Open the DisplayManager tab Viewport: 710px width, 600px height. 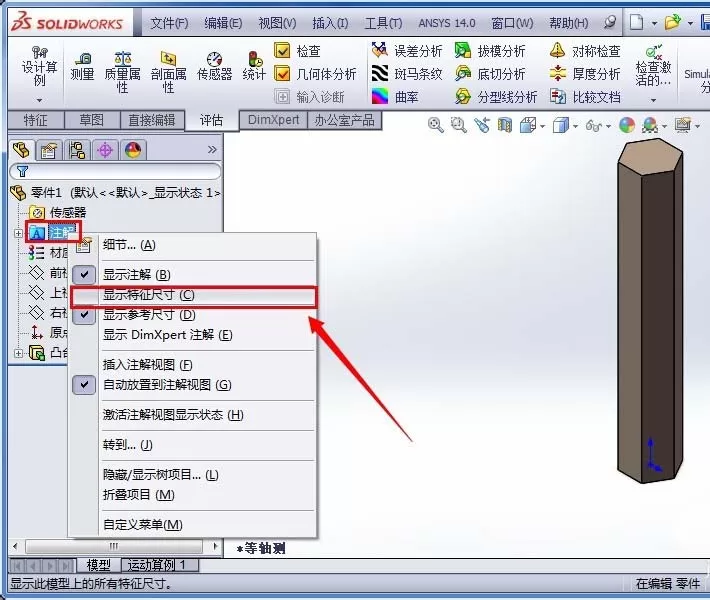133,150
